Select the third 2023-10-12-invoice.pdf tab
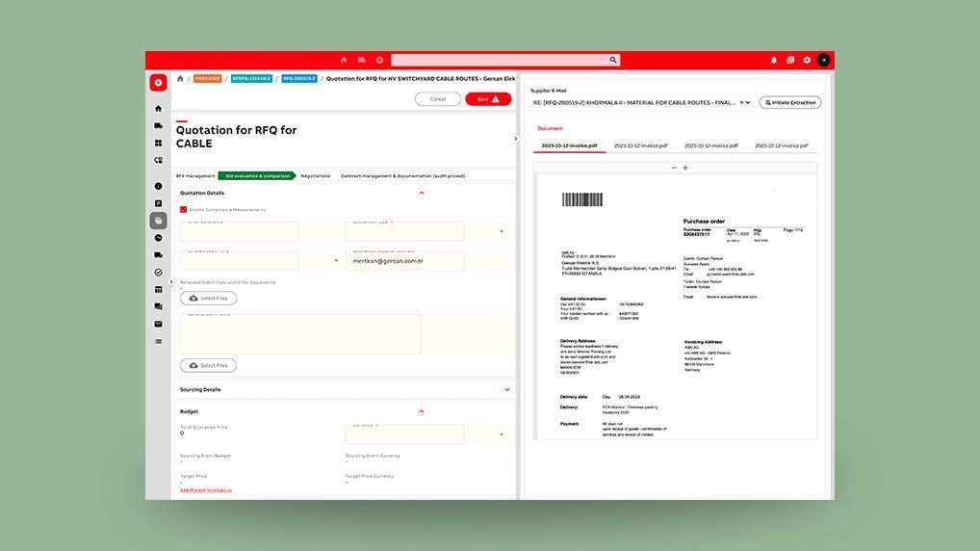This screenshot has height=551, width=980. (x=711, y=145)
